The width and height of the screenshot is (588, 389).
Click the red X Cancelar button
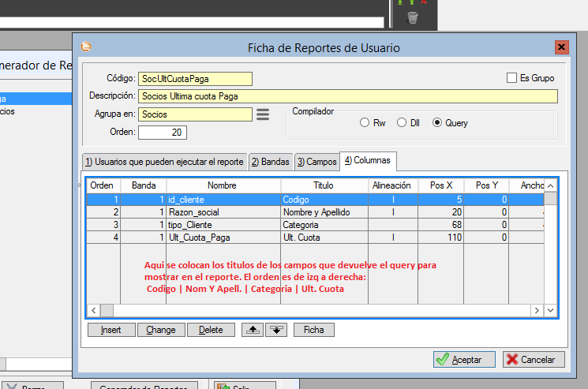[x=533, y=359]
